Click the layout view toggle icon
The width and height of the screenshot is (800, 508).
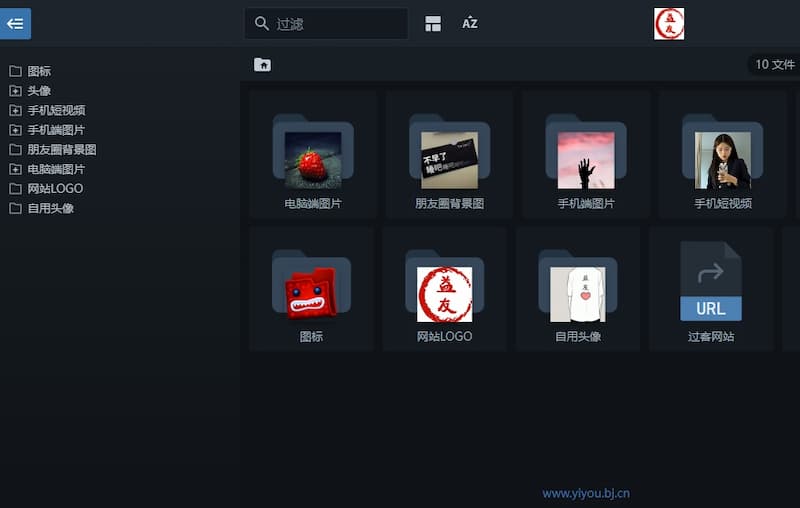point(433,23)
